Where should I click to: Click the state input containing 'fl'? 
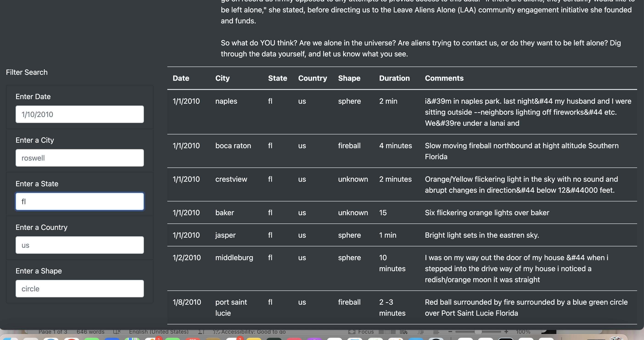coord(79,201)
